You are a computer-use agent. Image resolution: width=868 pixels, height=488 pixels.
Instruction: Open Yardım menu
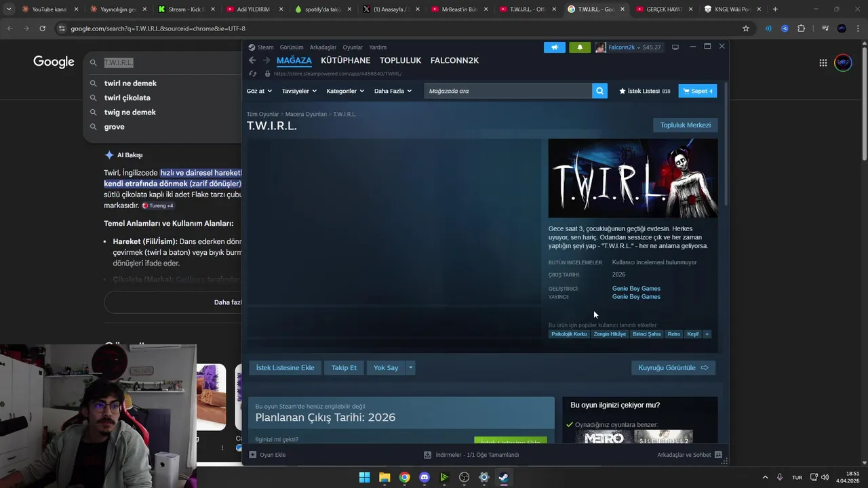click(378, 47)
